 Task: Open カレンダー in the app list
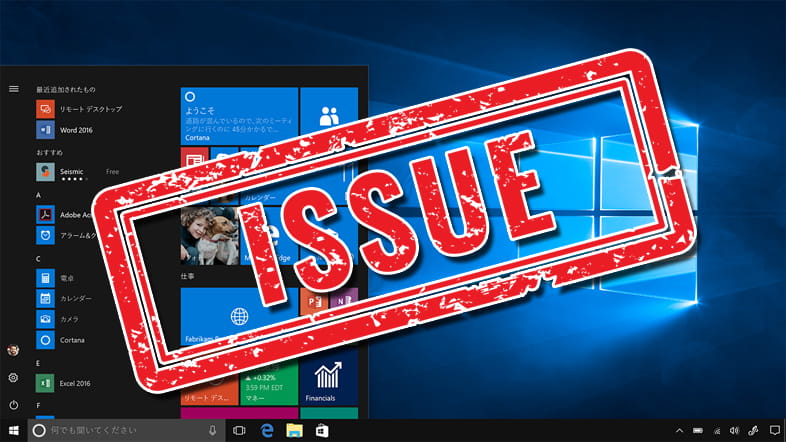[64, 298]
